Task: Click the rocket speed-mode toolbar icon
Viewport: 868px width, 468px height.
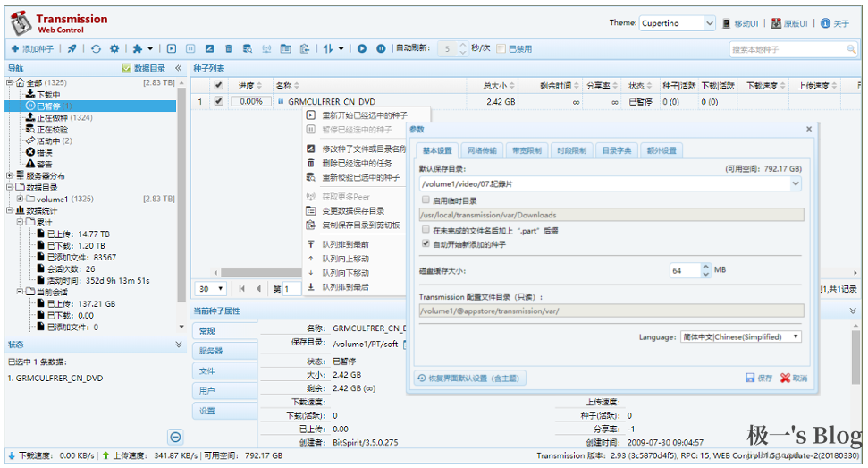Action: (72, 48)
